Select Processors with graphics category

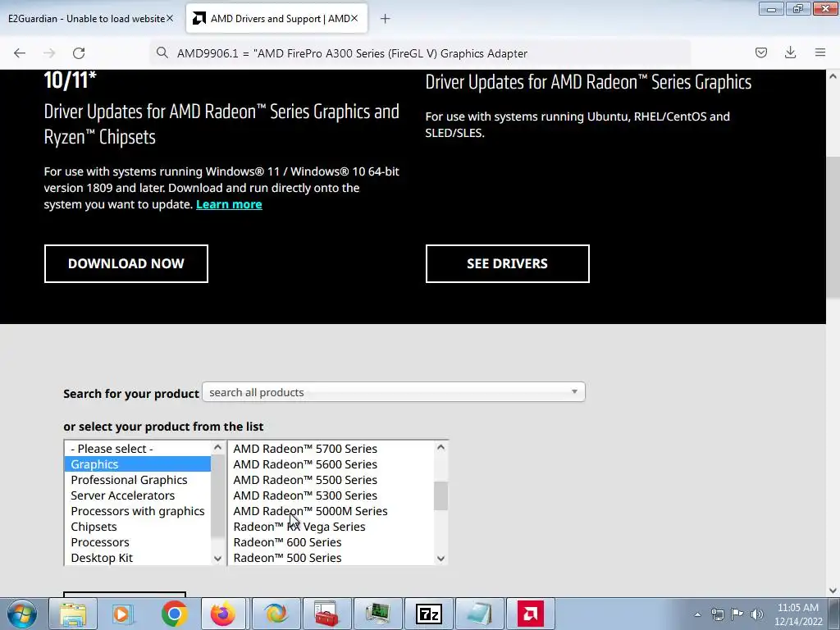(138, 510)
